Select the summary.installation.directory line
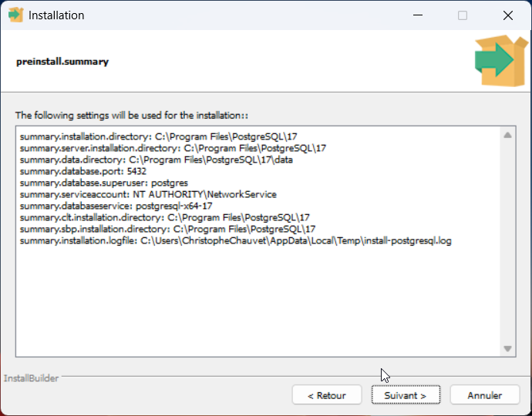 coord(159,136)
